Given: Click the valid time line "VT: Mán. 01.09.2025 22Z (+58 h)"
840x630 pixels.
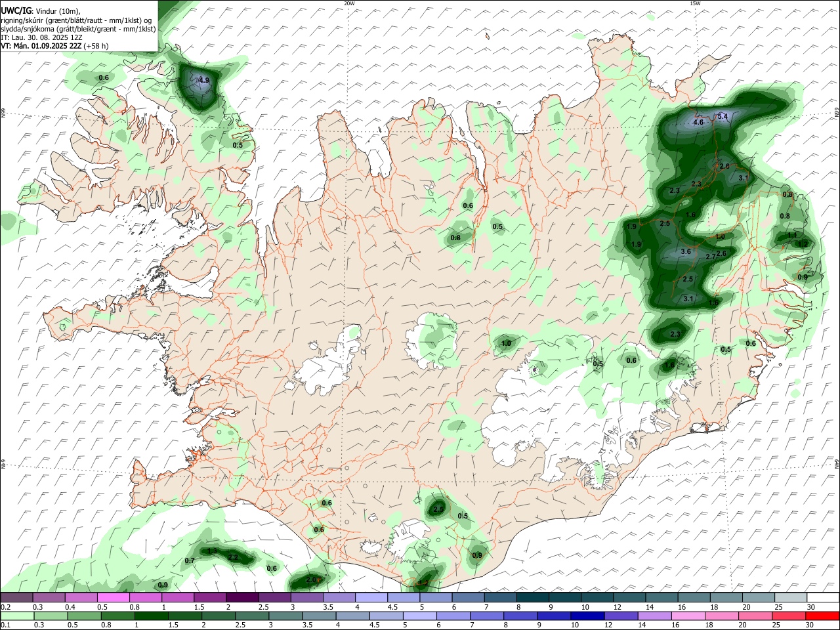Looking at the screenshot, I should tap(55, 46).
